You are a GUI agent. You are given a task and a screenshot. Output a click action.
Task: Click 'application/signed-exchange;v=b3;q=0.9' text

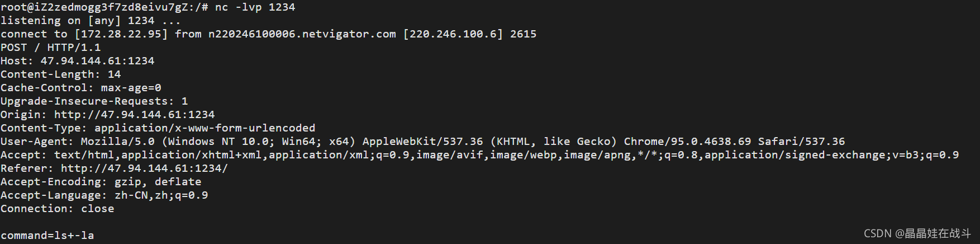point(832,155)
